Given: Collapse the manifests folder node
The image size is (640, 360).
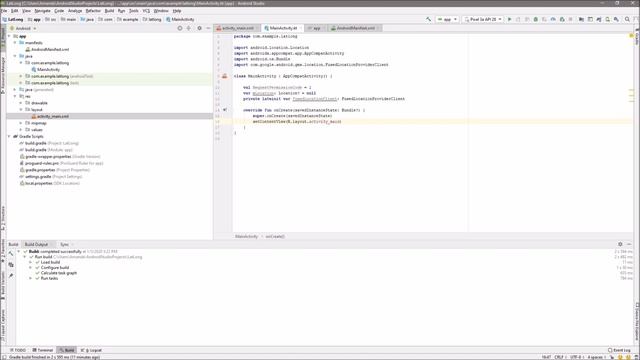Looking at the screenshot, I should coord(15,42).
